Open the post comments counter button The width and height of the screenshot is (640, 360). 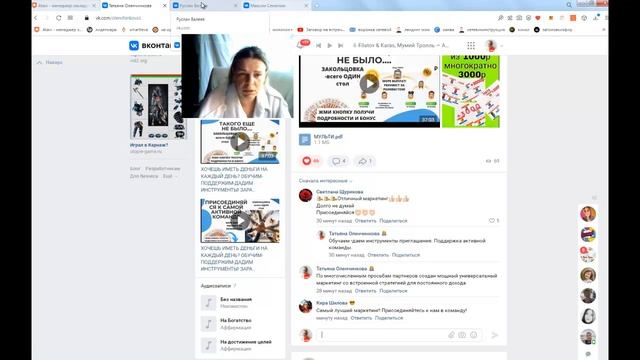[x=338, y=161]
